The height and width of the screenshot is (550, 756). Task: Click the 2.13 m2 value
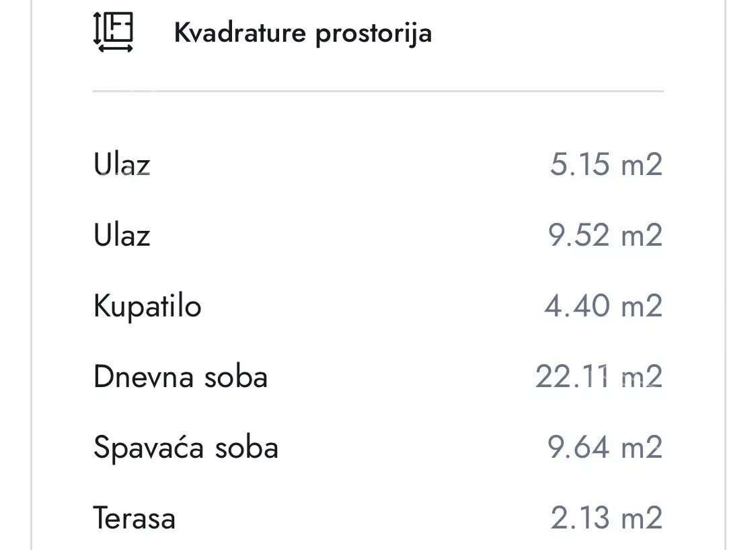605,518
